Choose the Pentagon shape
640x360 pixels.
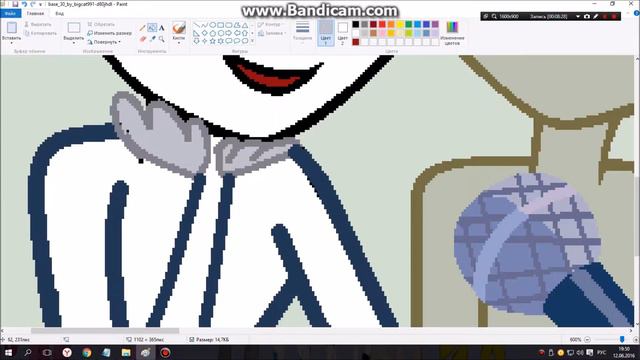pos(213,33)
